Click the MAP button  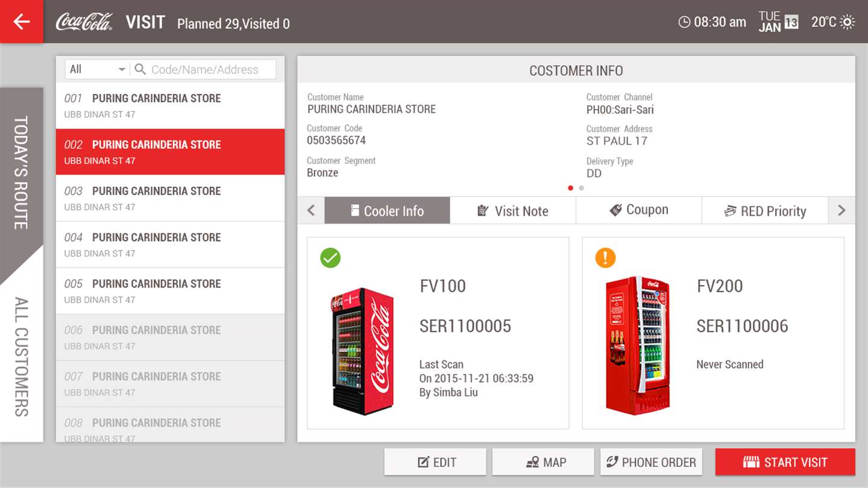click(x=543, y=462)
